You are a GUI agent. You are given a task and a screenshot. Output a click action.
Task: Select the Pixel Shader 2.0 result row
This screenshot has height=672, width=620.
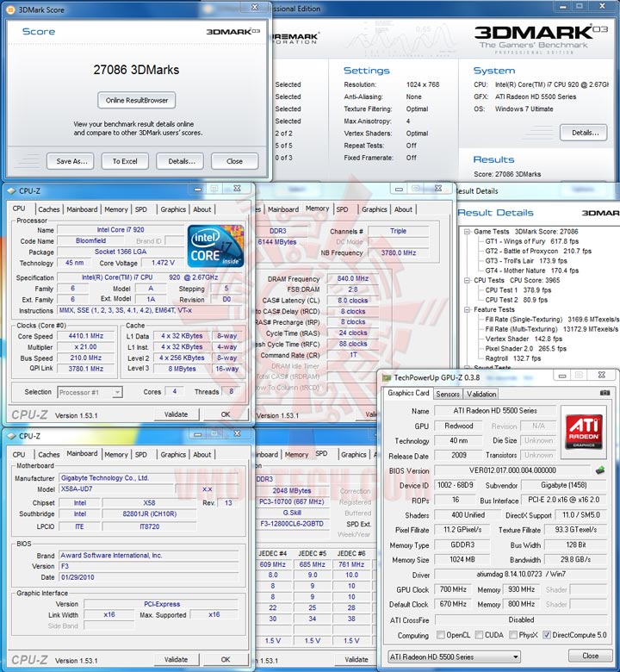[x=526, y=349]
